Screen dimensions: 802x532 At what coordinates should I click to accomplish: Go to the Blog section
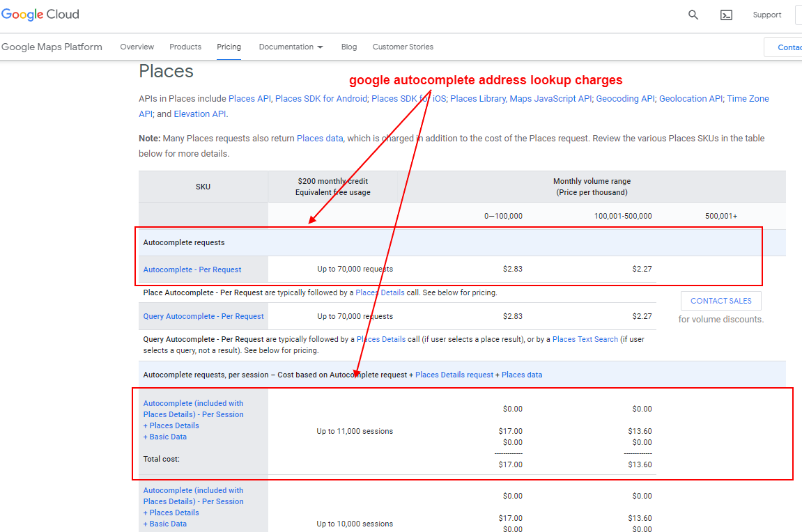pos(348,47)
